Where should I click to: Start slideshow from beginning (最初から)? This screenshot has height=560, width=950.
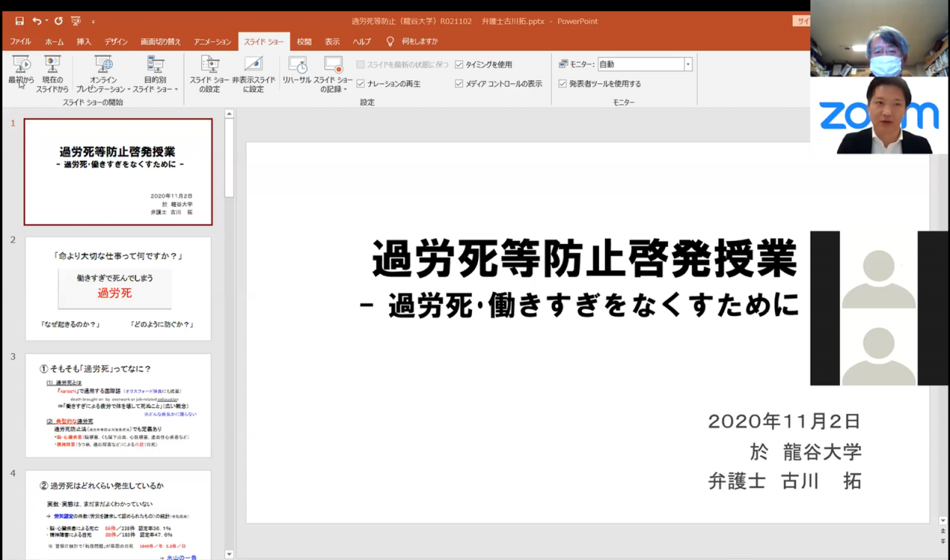tap(21, 74)
